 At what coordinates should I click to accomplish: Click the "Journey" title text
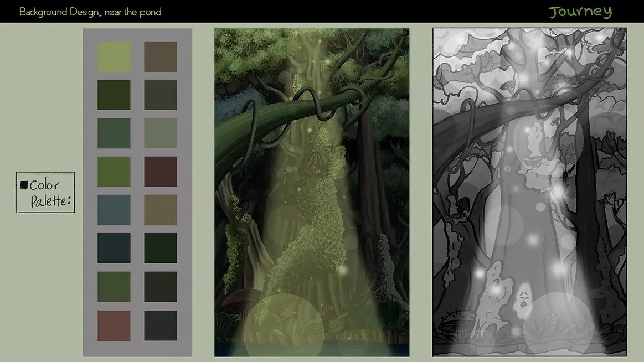pyautogui.click(x=580, y=12)
